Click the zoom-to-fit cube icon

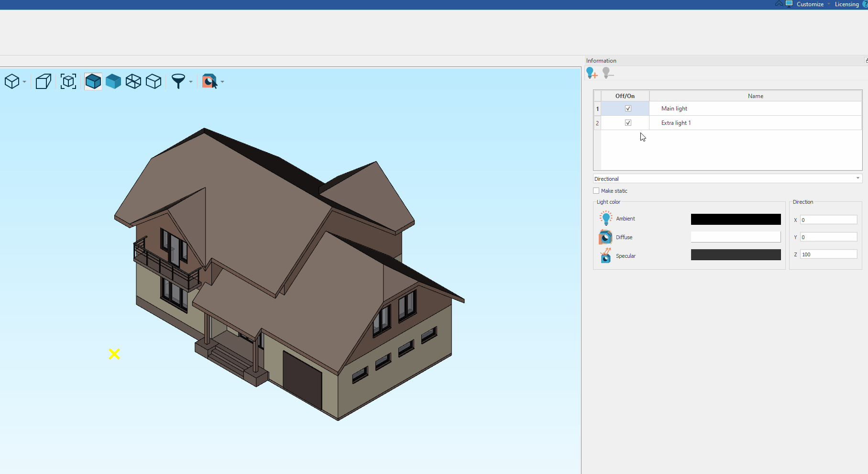[68, 81]
